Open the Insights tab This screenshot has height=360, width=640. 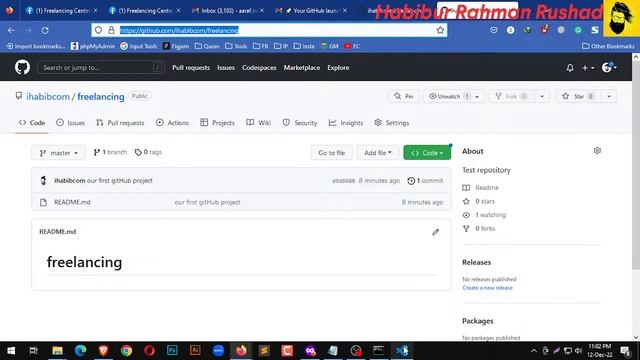click(x=346, y=123)
